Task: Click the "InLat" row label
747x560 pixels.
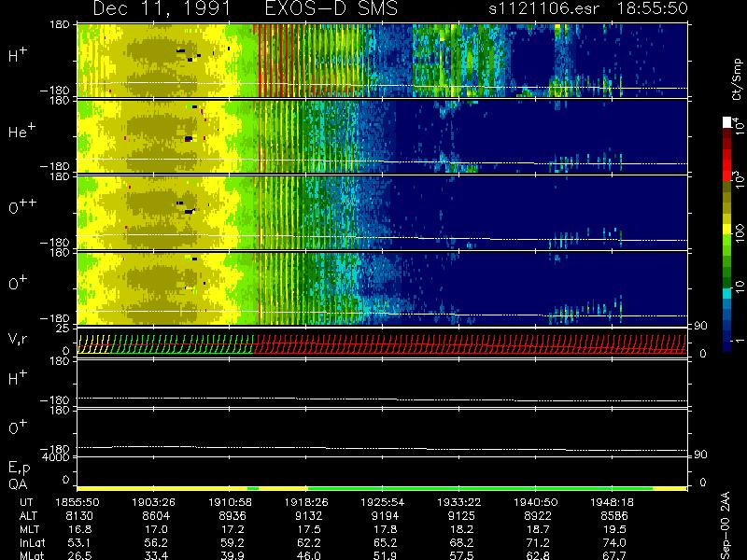Action: coord(33,542)
